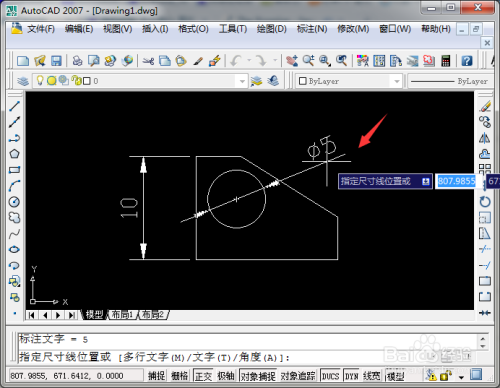Select the Line draw tool

[14, 106]
